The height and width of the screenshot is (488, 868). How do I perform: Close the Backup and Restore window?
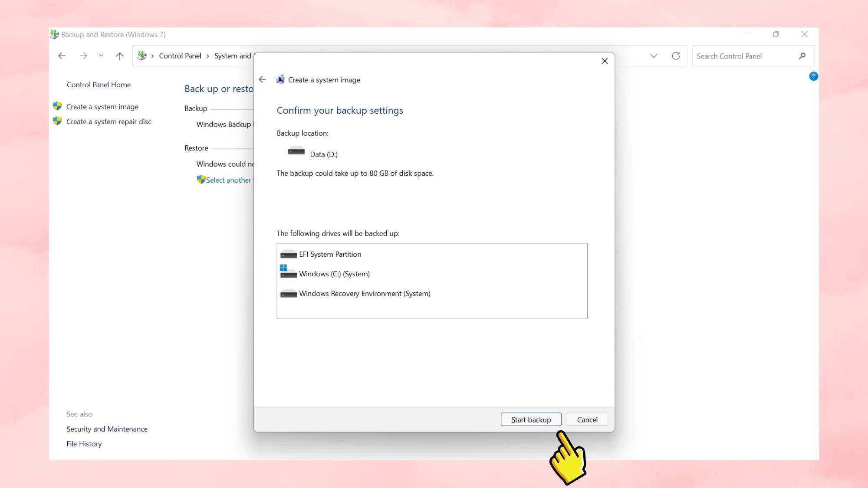click(x=805, y=34)
